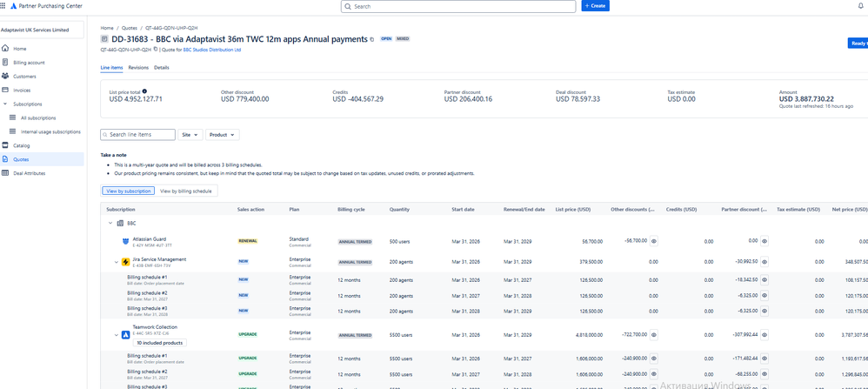View Atlassian Guard other discount details eye

[654, 242]
